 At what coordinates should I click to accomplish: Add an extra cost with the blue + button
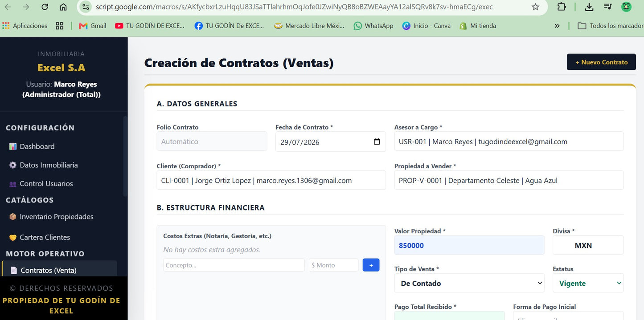(371, 265)
